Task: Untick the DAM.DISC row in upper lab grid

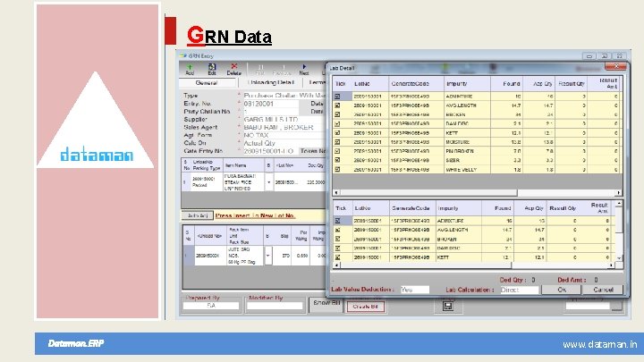Action: [337, 123]
